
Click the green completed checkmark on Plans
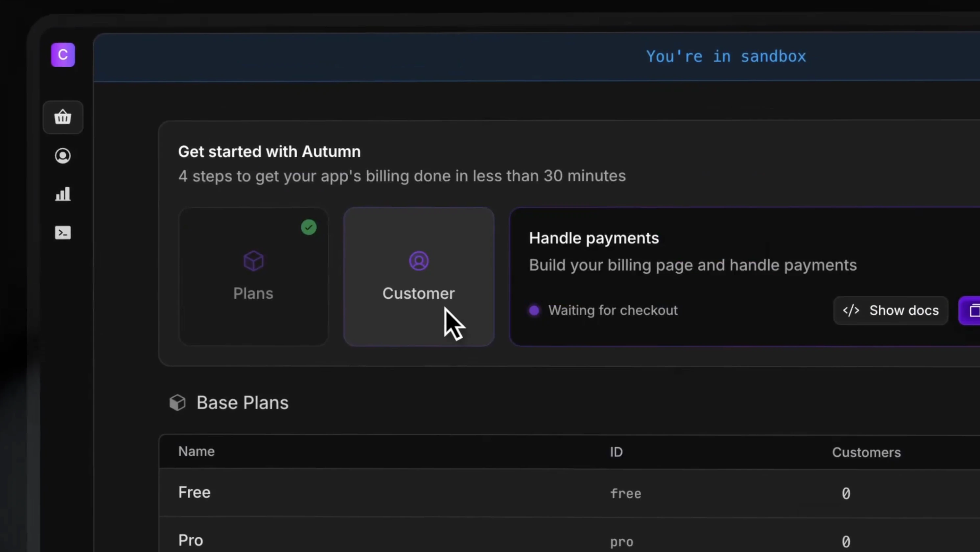pos(309,227)
